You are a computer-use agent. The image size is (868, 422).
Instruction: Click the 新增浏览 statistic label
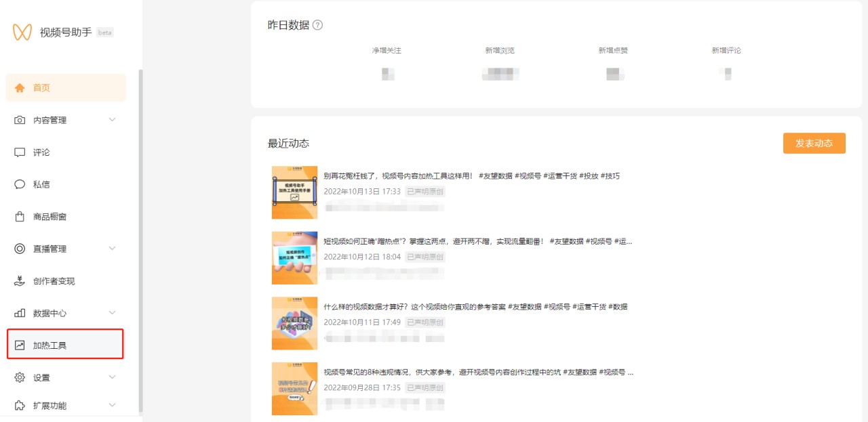pyautogui.click(x=500, y=51)
